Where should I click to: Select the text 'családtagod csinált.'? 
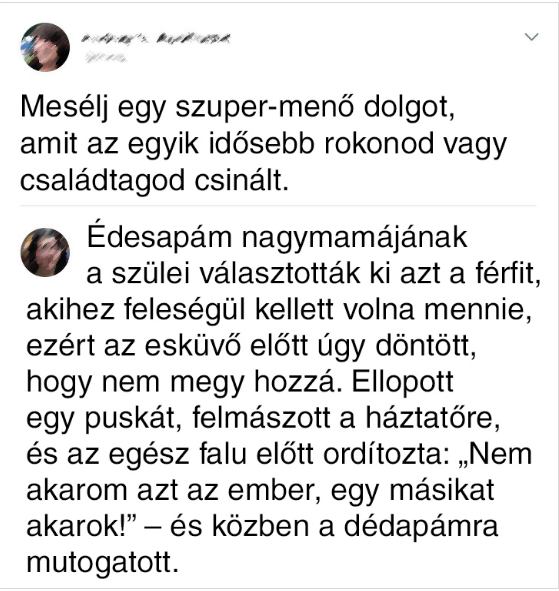[x=155, y=181]
